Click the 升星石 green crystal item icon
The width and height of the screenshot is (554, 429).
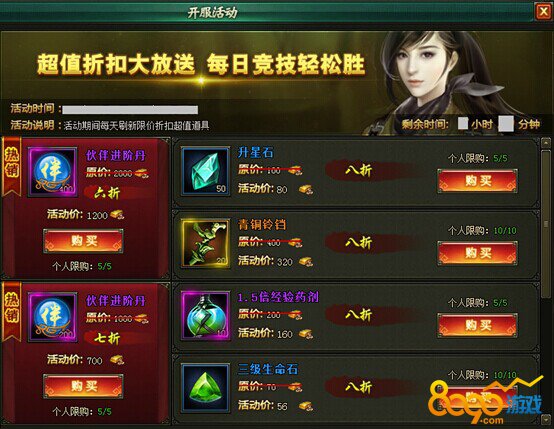pos(206,171)
